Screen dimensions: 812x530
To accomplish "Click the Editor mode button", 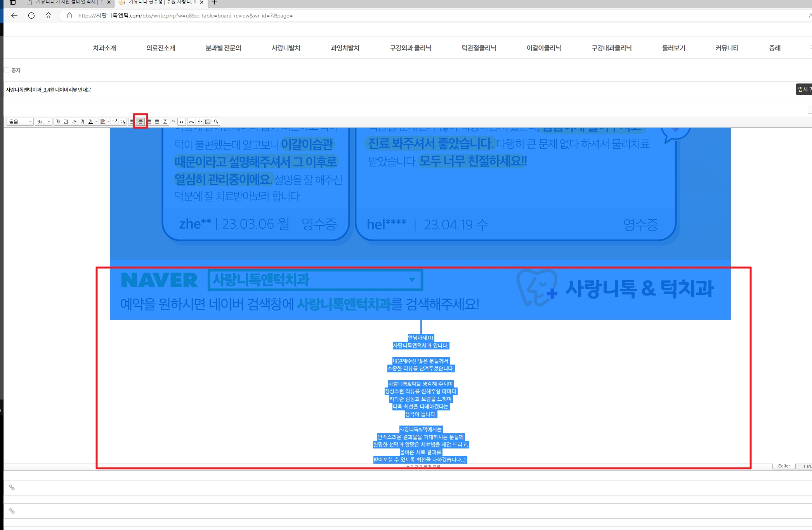I will tap(784, 466).
